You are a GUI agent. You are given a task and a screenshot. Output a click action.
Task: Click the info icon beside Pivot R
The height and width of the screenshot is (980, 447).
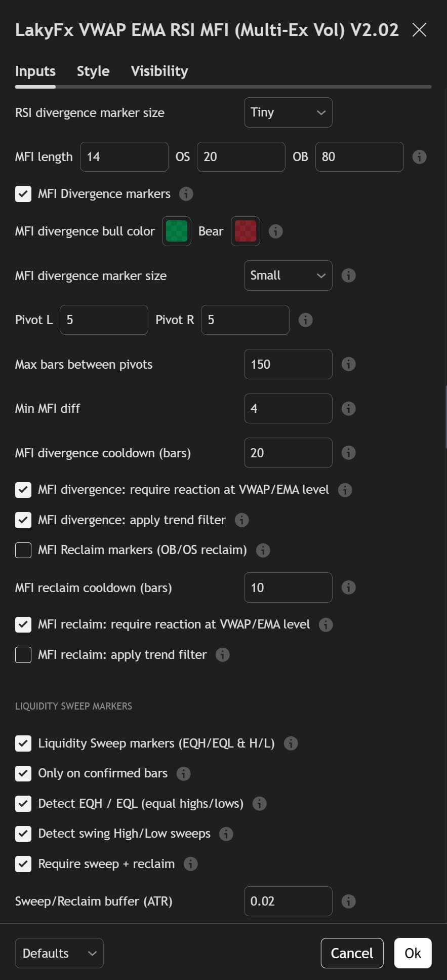[x=305, y=320]
